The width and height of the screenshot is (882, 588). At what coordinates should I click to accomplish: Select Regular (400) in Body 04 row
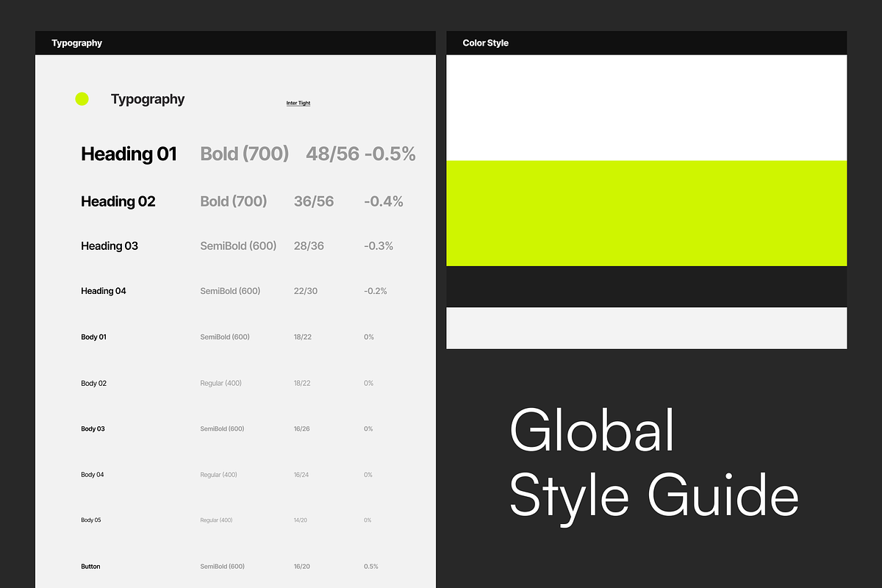point(218,475)
